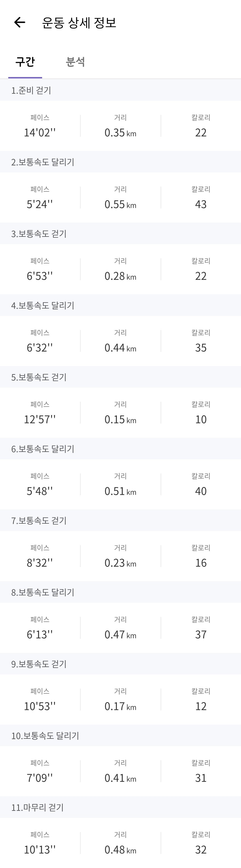Viewport: 241px width, 868px height.
Task: Tap the 9.보통속도 걷기 section header
Action: [39, 664]
